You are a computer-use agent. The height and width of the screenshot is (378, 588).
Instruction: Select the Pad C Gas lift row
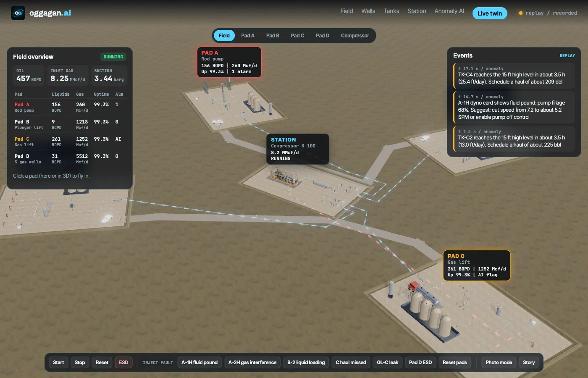click(70, 142)
